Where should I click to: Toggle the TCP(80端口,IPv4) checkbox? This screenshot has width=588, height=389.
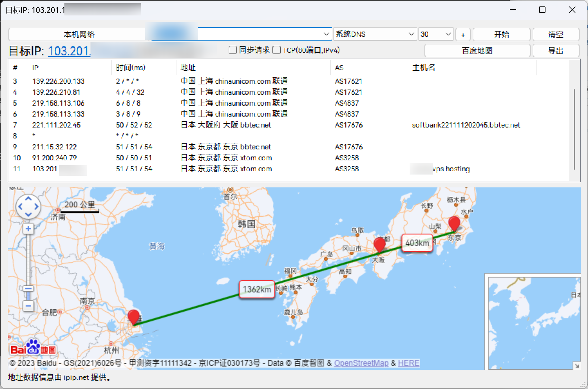[x=277, y=50]
